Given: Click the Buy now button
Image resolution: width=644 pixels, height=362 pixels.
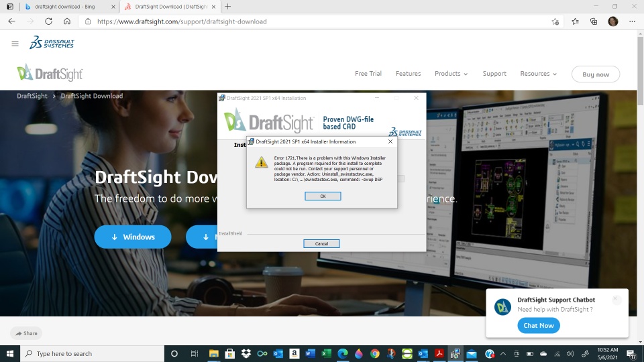Looking at the screenshot, I should point(596,74).
